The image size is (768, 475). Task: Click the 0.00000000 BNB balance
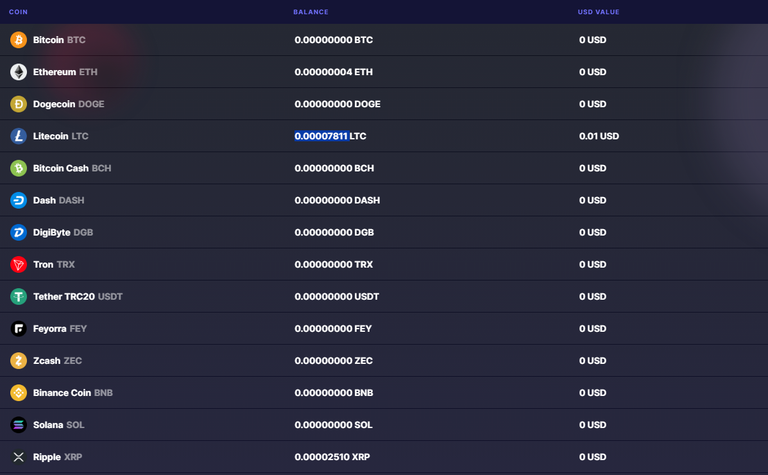(x=334, y=393)
